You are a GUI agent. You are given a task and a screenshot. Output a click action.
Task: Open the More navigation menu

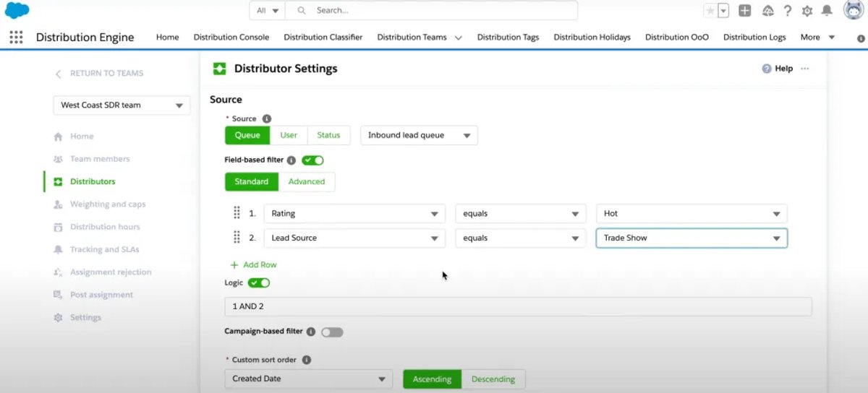click(817, 38)
